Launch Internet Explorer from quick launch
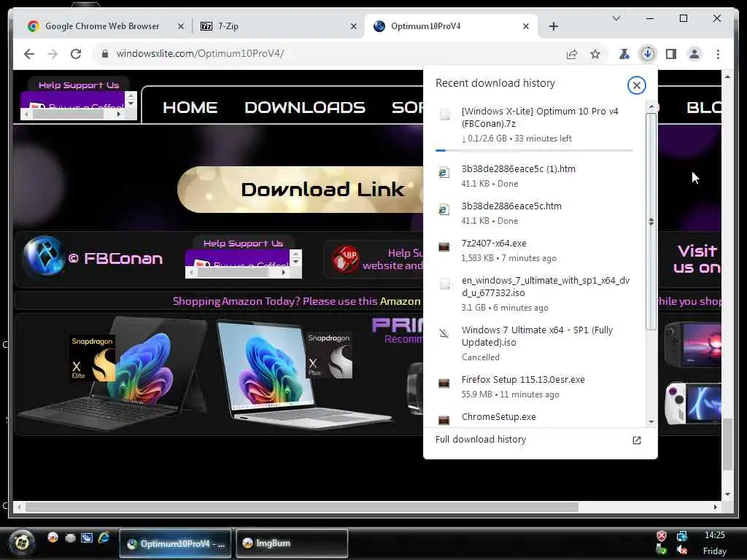The image size is (747, 560). pos(104,537)
